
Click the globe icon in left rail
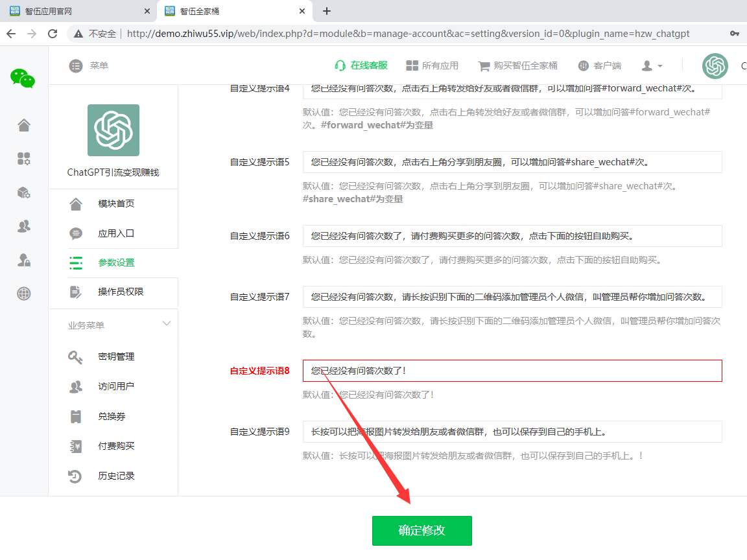[x=24, y=294]
